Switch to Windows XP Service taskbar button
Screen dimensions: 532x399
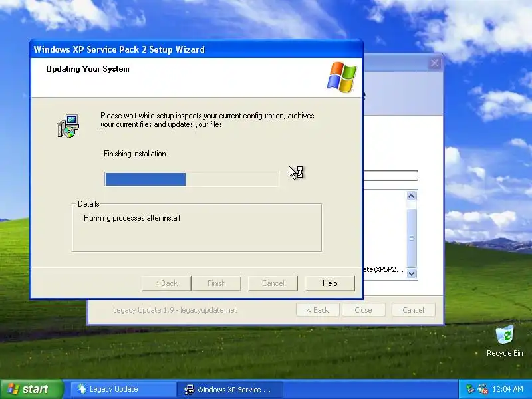click(229, 389)
